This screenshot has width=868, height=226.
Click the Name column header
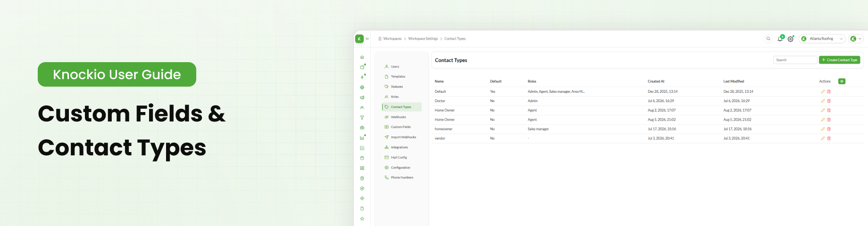coord(439,81)
